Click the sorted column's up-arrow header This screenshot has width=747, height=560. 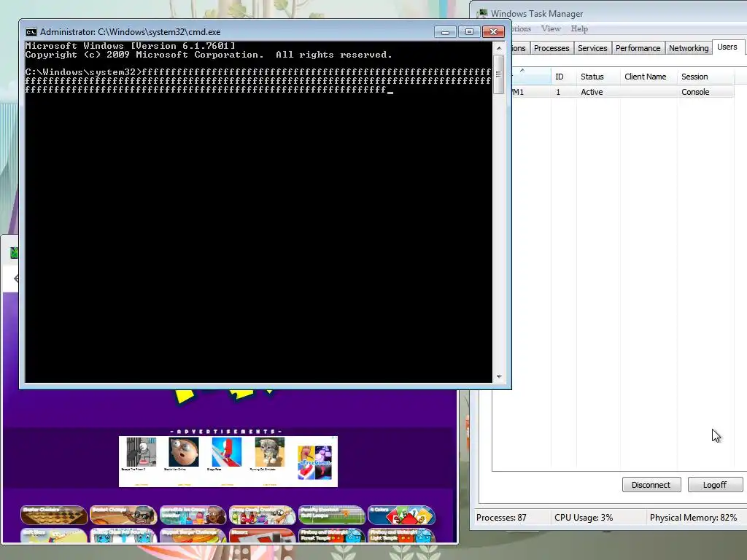531,76
